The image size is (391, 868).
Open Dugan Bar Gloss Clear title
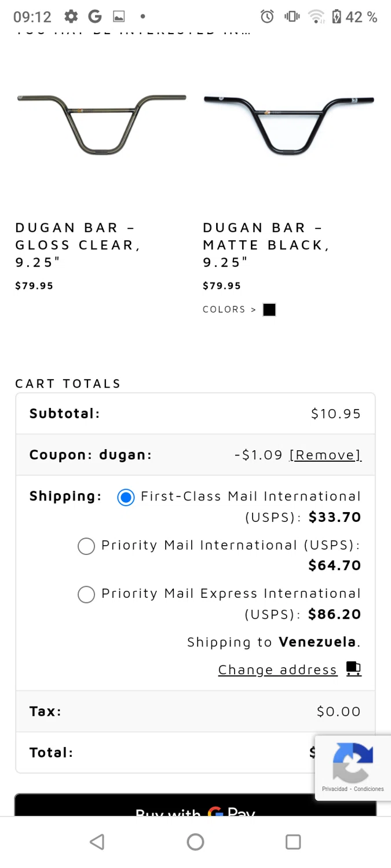pos(78,245)
